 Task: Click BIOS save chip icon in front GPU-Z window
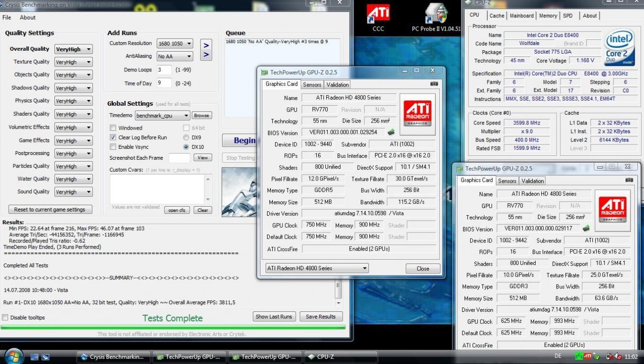391,132
